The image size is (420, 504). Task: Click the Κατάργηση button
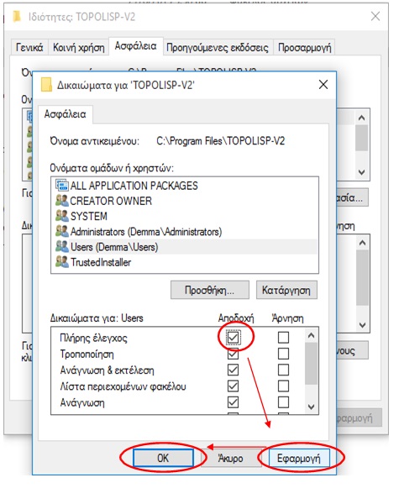click(286, 290)
